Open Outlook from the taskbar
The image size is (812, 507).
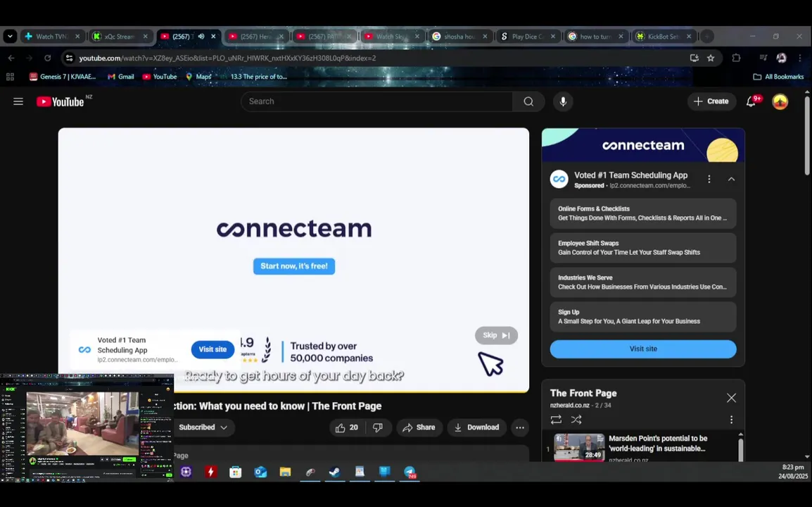[260, 472]
